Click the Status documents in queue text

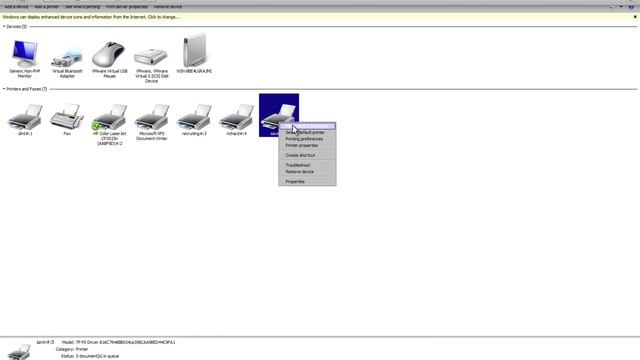(90, 356)
